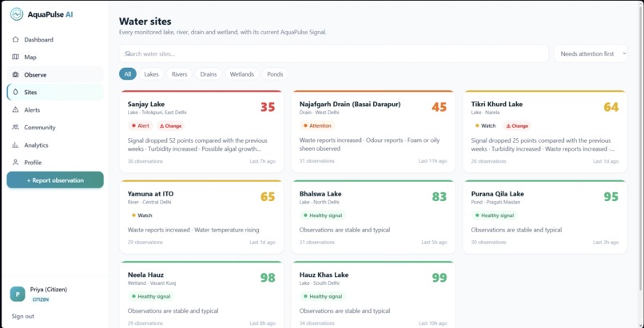The image size is (644, 328).
Task: Click Hauz Khas Lake's Healthy signal badge
Action: 323,296
